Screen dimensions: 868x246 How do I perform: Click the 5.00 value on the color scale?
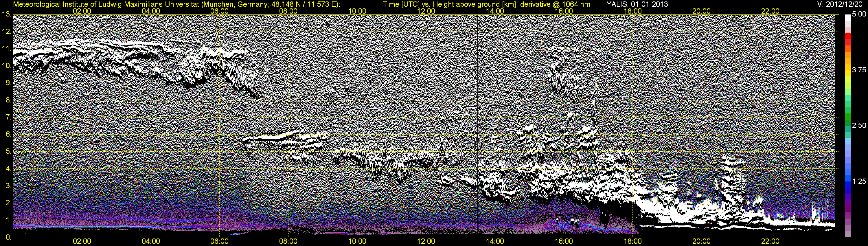pyautogui.click(x=859, y=14)
